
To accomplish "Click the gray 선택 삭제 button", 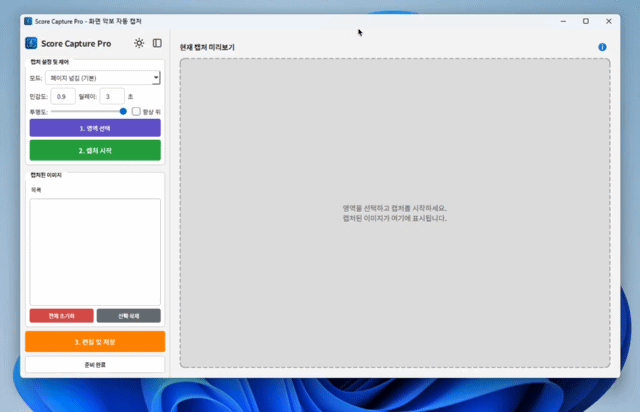I will click(x=129, y=315).
